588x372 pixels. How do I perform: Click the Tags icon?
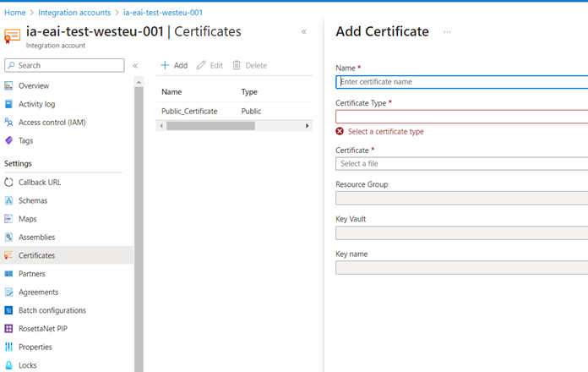(8, 140)
